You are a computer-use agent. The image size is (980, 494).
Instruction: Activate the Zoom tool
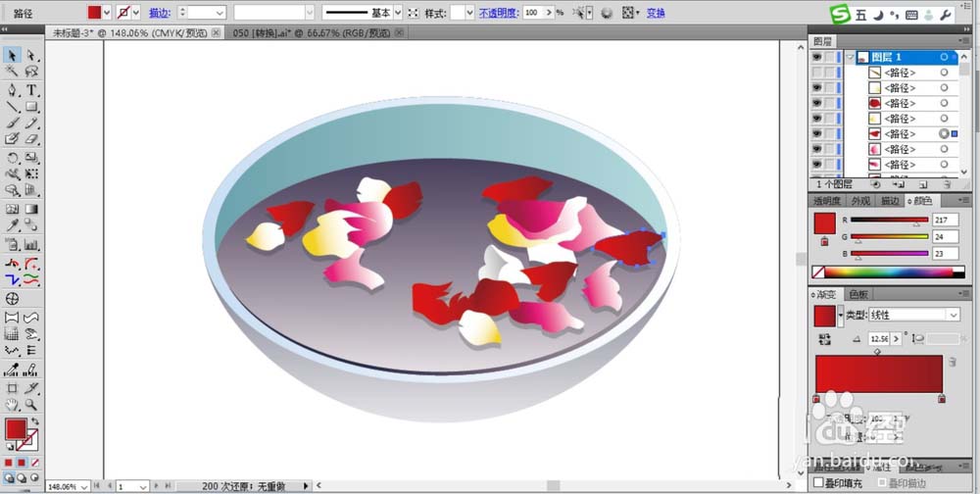(31, 405)
